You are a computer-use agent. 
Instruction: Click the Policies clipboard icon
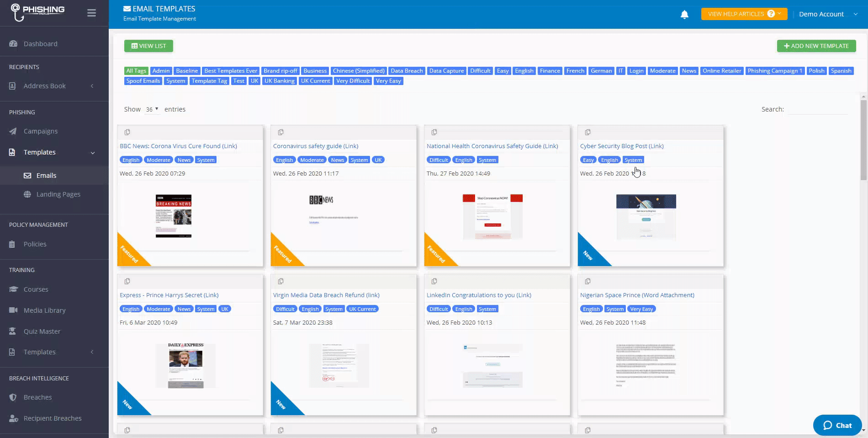coord(12,244)
